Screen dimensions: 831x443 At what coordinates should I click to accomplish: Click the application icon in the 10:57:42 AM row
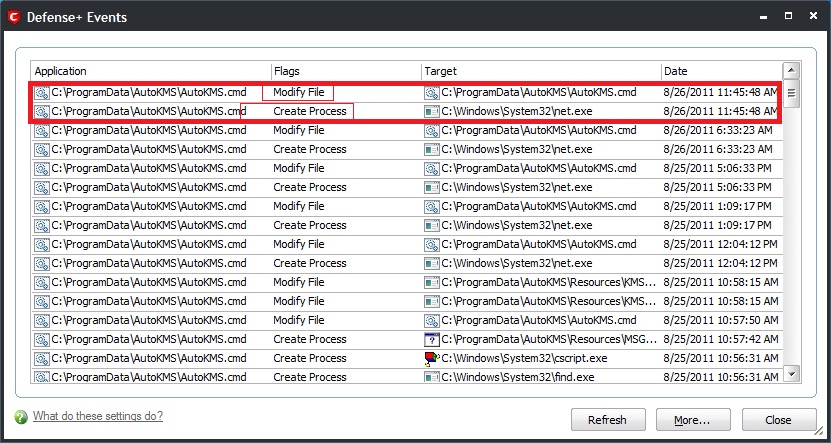42,340
